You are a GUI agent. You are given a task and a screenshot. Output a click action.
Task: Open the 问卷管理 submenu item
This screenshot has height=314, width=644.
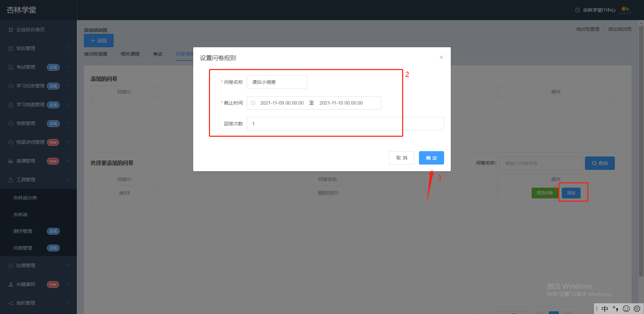[x=23, y=248]
